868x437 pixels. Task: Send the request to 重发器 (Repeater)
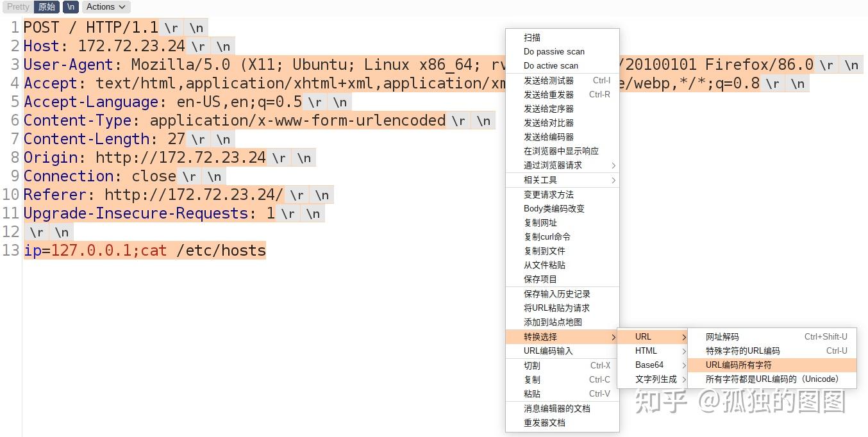coord(548,94)
